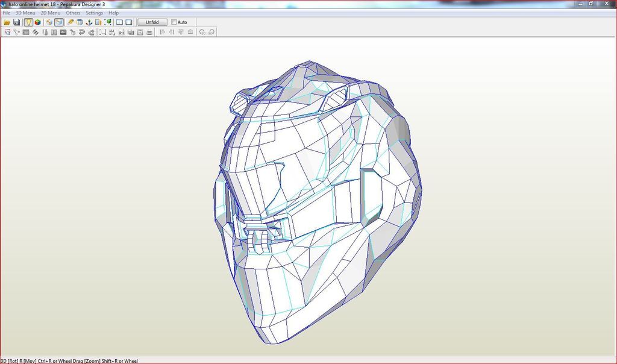Image resolution: width=617 pixels, height=364 pixels.
Task: Toggle the highlighted unfolded paper view button
Action: tap(59, 22)
